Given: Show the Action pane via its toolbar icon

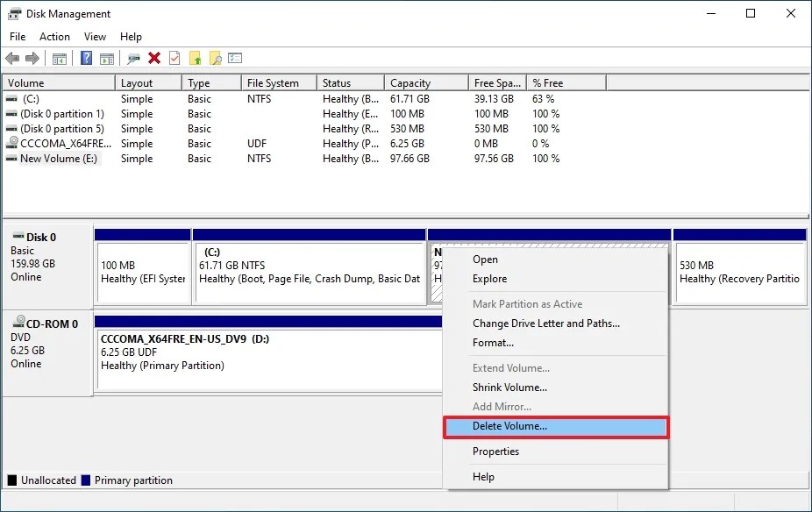Looking at the screenshot, I should pyautogui.click(x=107, y=59).
